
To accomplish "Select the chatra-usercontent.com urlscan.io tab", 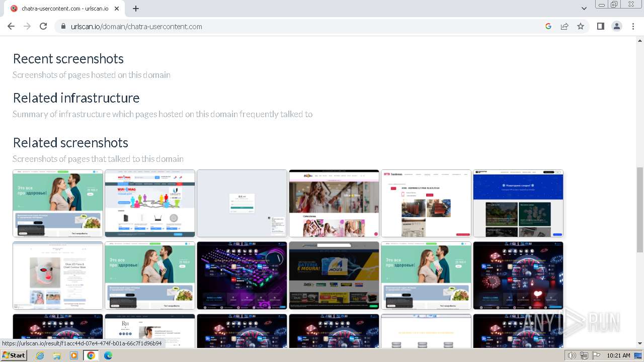I will click(64, 9).
